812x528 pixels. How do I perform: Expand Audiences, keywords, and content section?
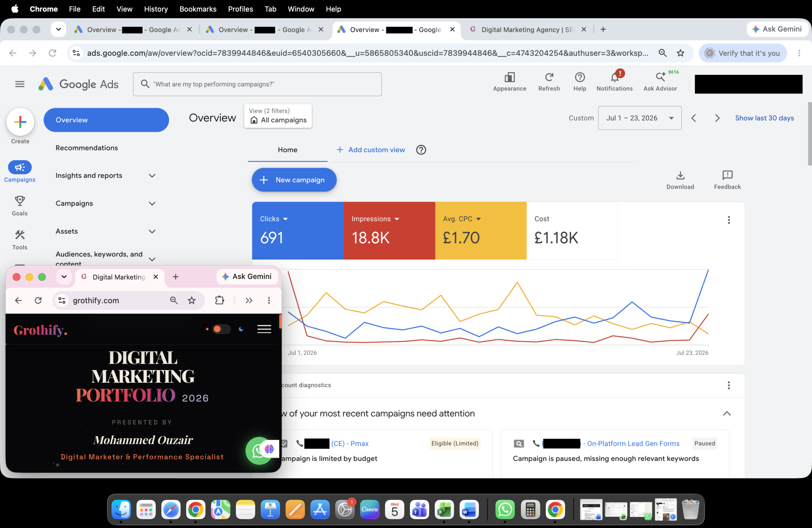[x=152, y=259]
